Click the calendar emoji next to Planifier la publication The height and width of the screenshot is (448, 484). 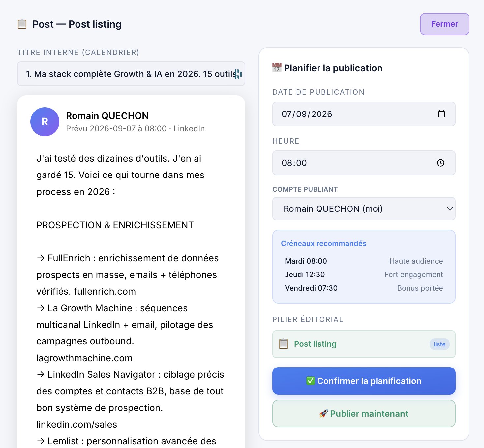pos(277,68)
